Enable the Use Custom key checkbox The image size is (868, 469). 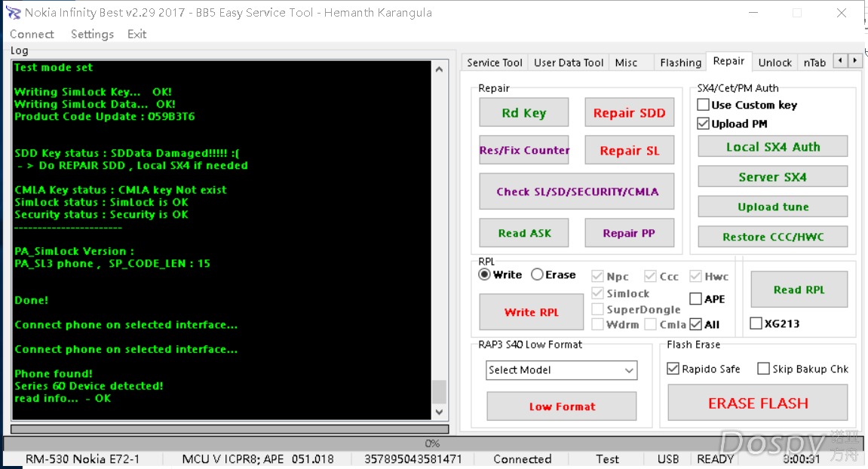point(703,105)
